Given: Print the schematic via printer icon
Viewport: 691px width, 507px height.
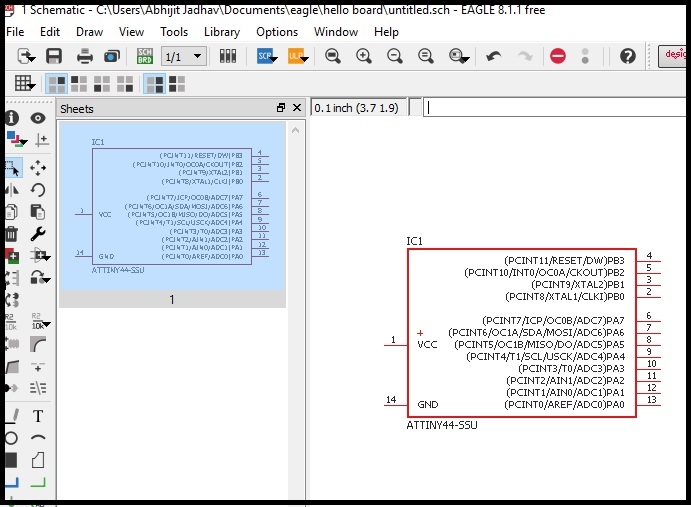Looking at the screenshot, I should tap(84, 56).
